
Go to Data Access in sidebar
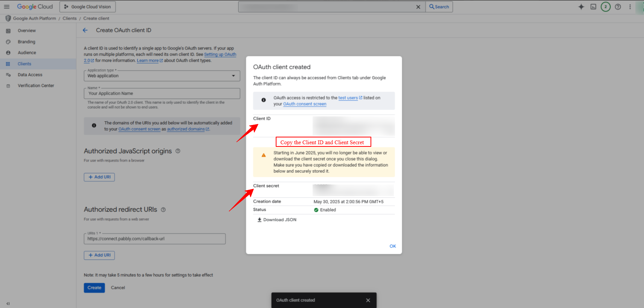(x=30, y=75)
